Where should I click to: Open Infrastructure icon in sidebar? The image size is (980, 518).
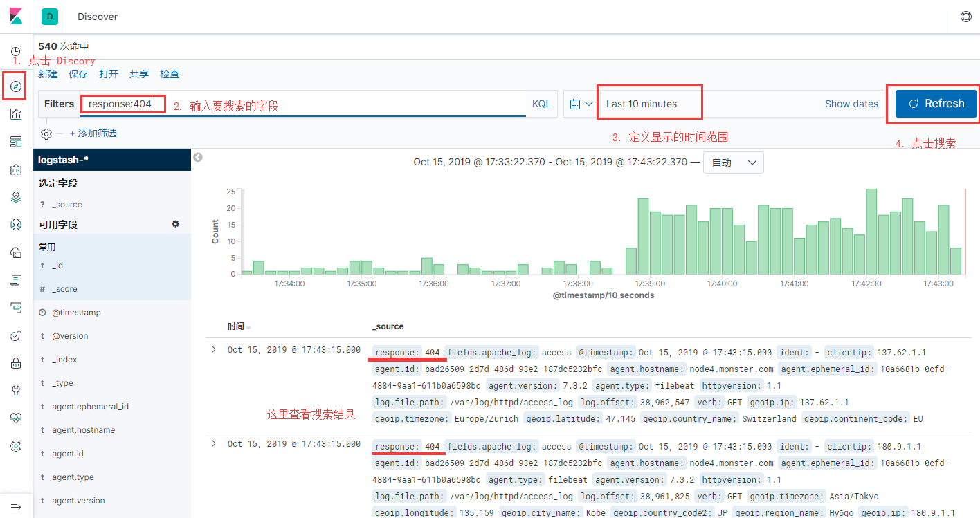(15, 252)
